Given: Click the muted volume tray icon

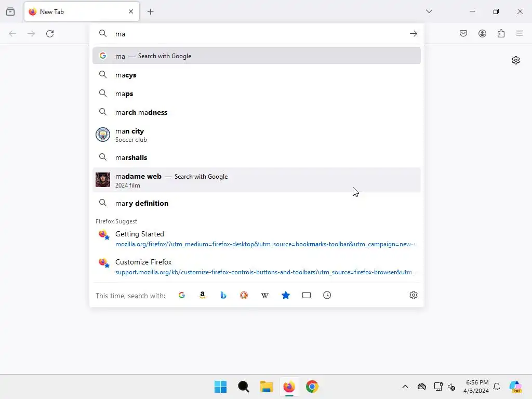Looking at the screenshot, I should [x=451, y=387].
